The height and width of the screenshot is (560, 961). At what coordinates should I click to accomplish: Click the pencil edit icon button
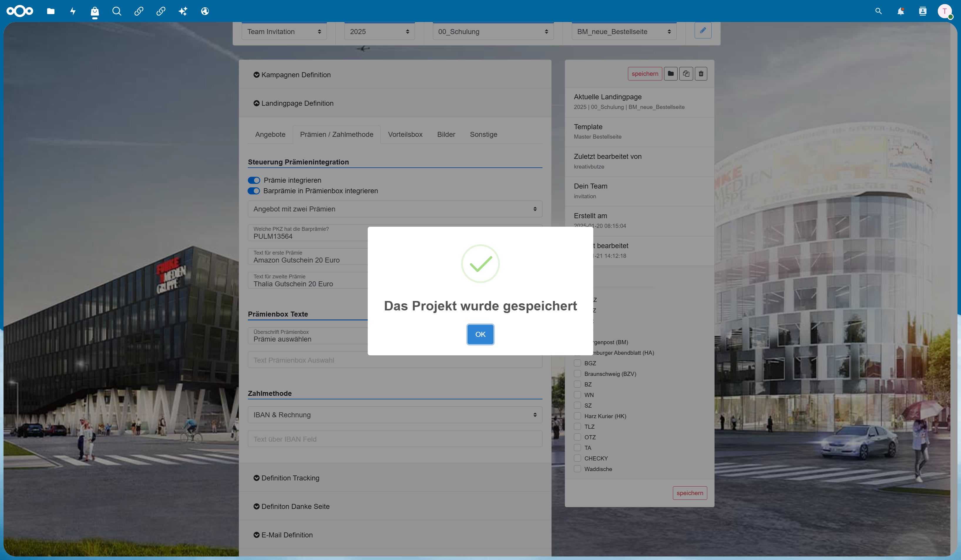tap(703, 30)
